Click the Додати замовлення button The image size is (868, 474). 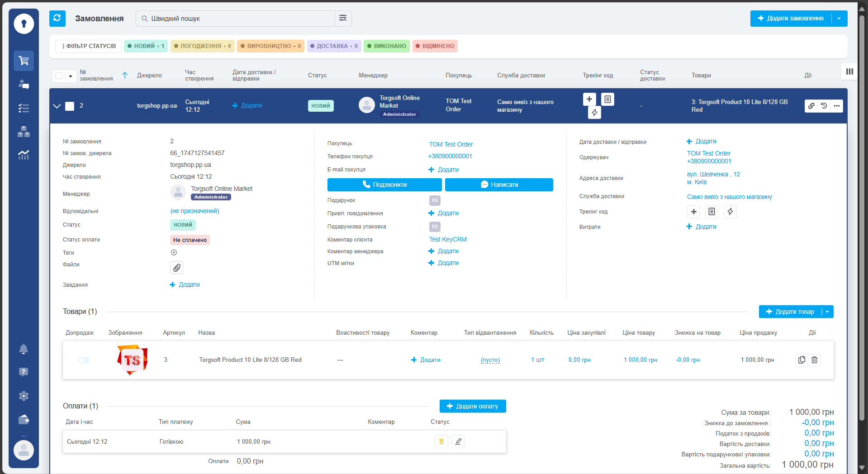791,19
